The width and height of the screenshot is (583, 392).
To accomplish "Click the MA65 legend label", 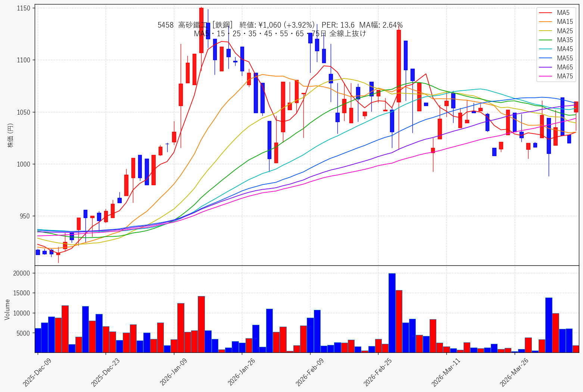I will click(565, 67).
